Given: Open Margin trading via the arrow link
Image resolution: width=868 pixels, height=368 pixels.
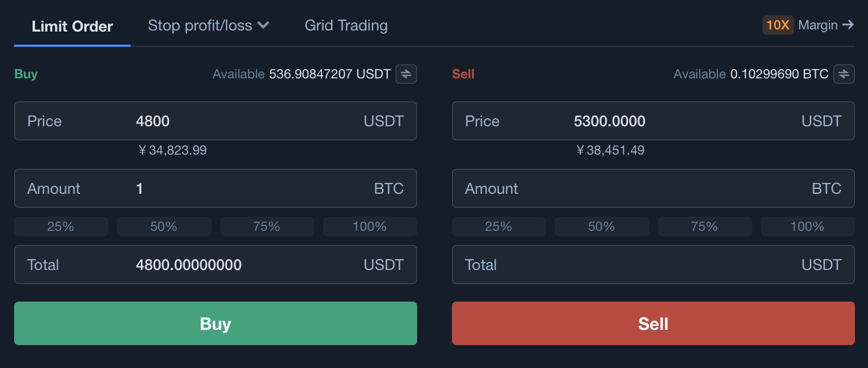Looking at the screenshot, I should click(x=826, y=25).
